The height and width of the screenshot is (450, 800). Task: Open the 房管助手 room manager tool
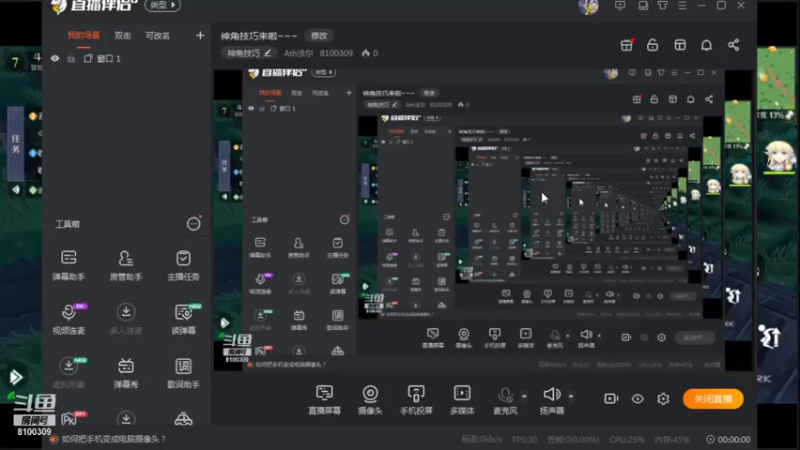pyautogui.click(x=126, y=265)
